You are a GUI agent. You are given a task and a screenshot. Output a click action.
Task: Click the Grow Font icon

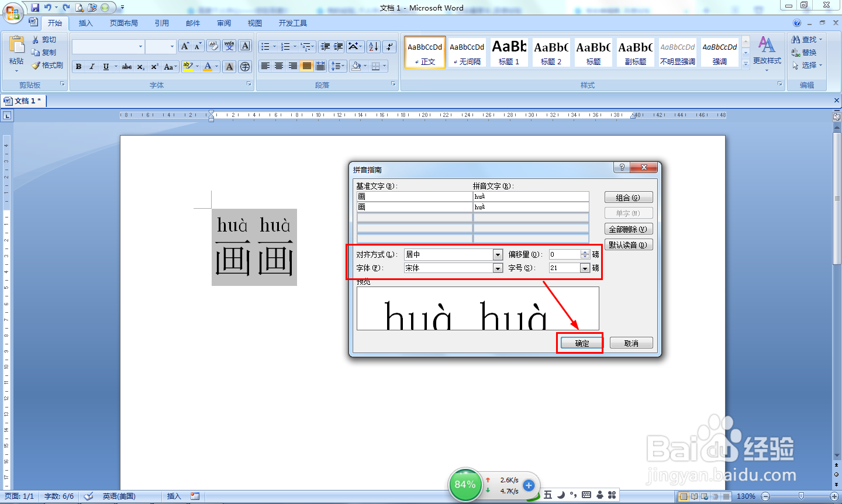(x=184, y=46)
